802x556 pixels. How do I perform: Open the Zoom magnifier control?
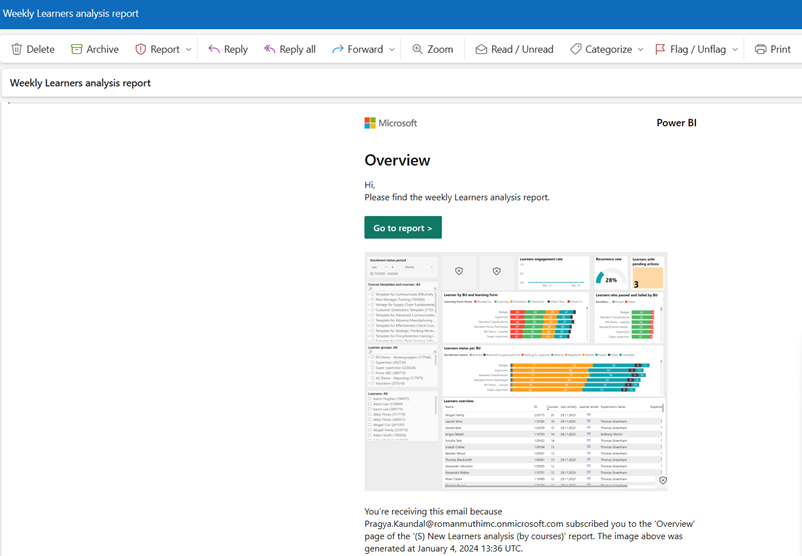tap(432, 49)
